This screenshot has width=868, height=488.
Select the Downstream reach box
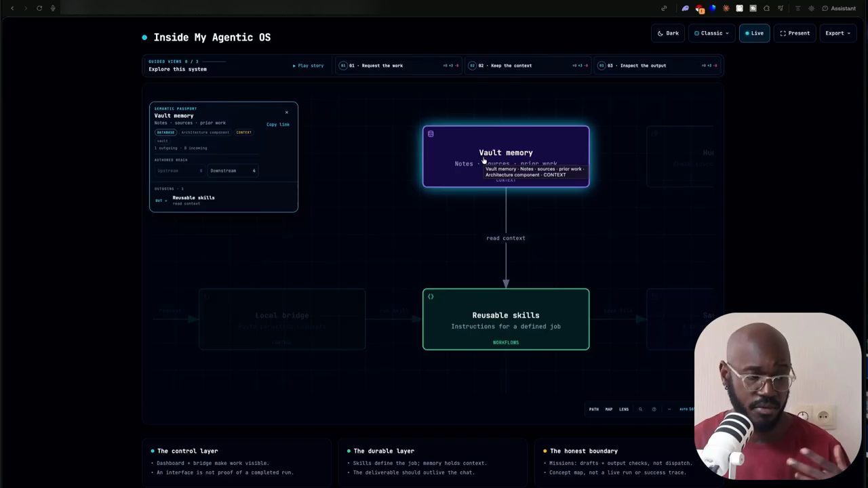[233, 171]
